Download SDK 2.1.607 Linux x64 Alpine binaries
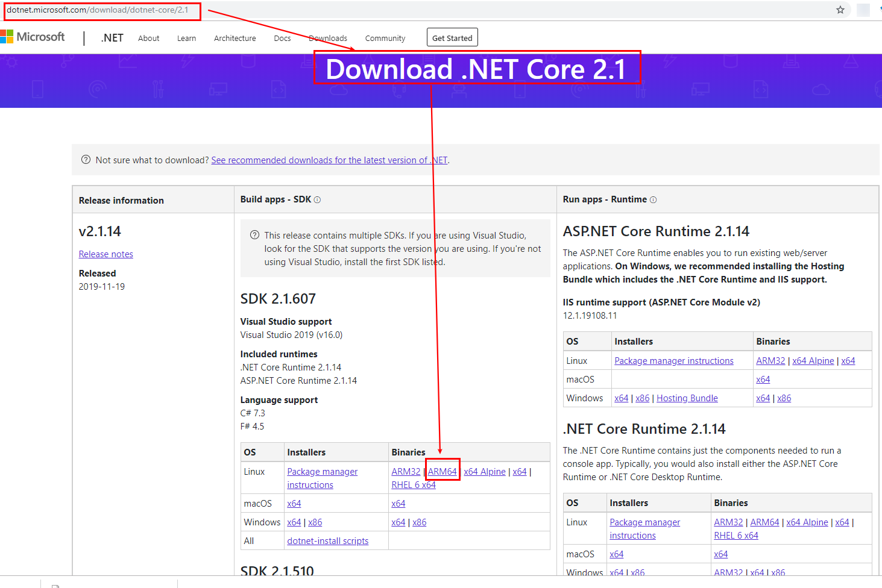 coord(485,472)
